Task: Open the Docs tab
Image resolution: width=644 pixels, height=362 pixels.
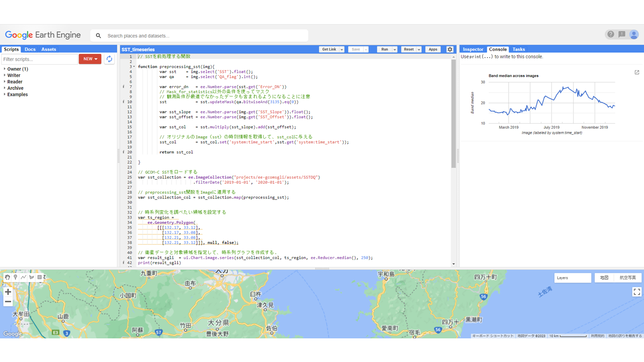Action: (x=30, y=49)
